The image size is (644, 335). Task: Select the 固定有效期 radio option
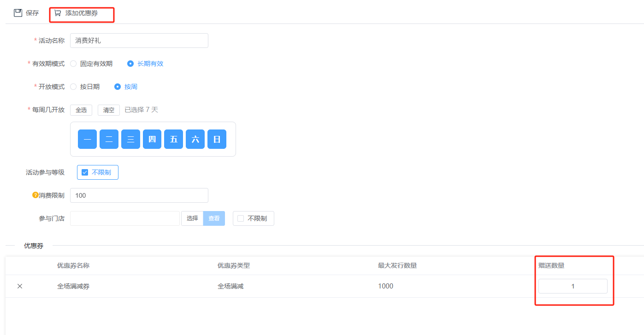point(73,64)
